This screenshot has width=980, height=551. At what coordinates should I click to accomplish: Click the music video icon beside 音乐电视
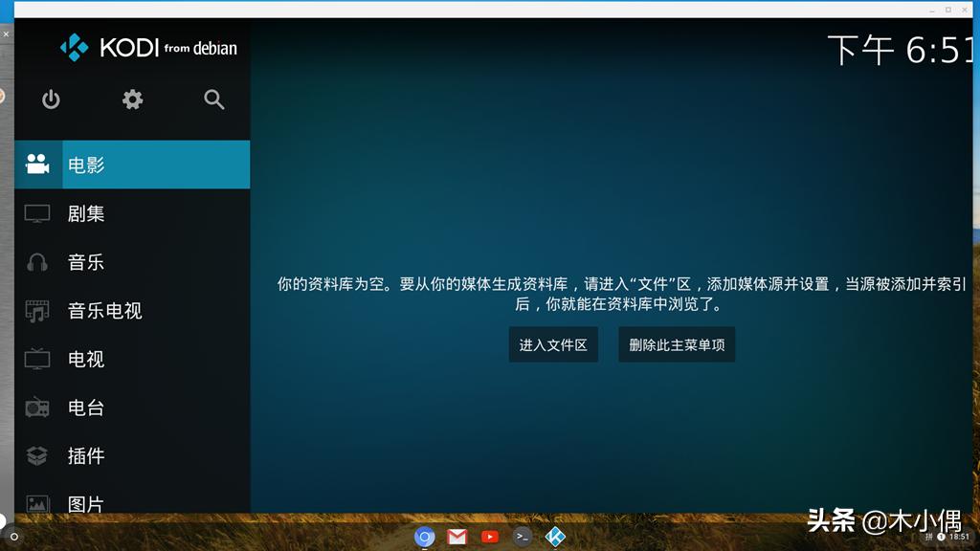tap(35, 310)
